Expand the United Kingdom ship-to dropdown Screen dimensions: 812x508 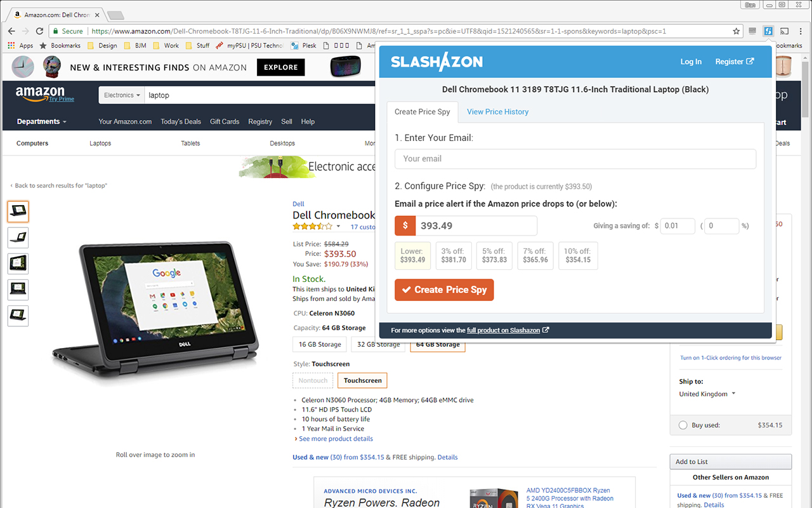pos(707,394)
